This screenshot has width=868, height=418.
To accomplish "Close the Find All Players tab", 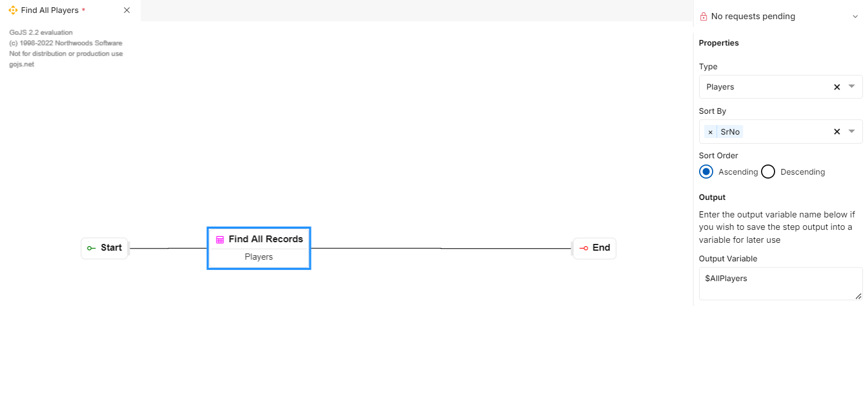I will coord(127,10).
